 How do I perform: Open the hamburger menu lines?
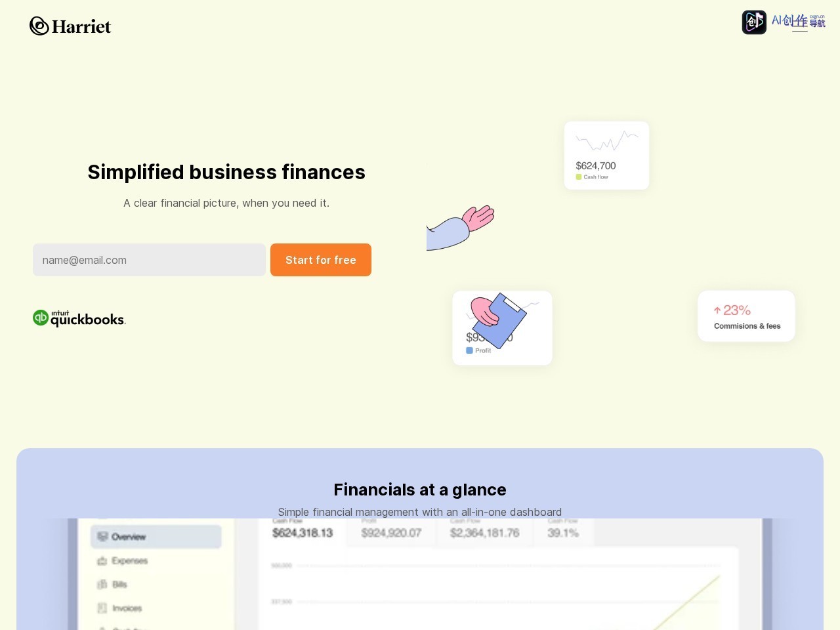(x=799, y=26)
